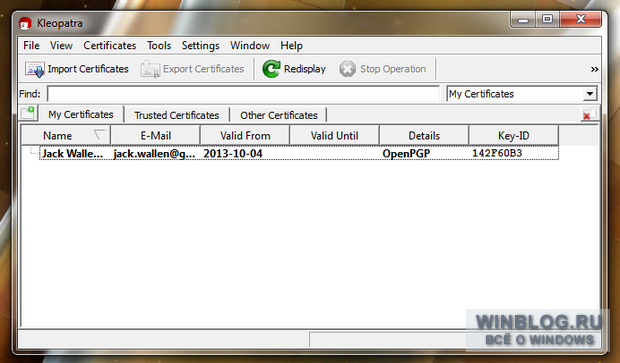Open the Certificates menu
The height and width of the screenshot is (363, 620).
pyautogui.click(x=110, y=45)
